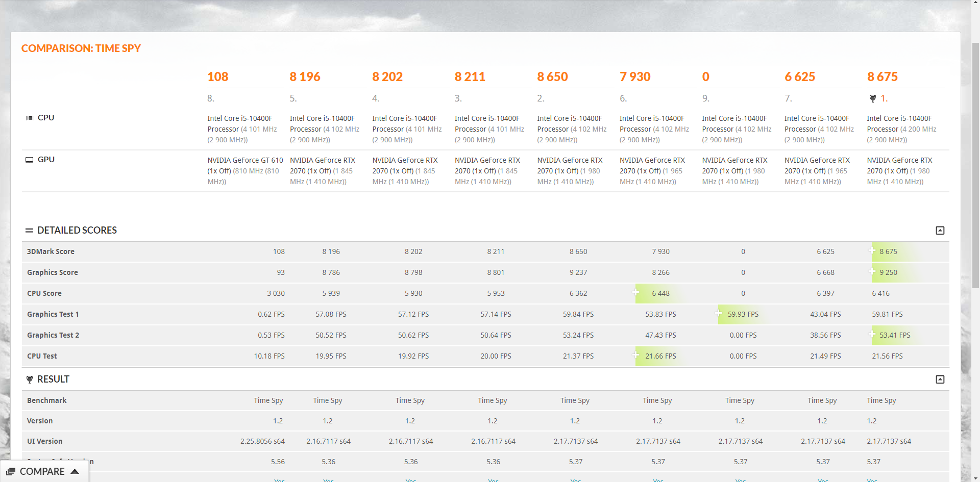Open the 8 211 score result heading
Viewport: 980px width, 482px height.
[x=470, y=77]
